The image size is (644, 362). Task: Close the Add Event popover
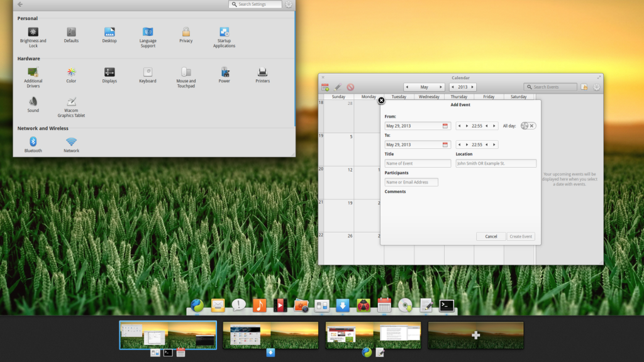pyautogui.click(x=381, y=101)
